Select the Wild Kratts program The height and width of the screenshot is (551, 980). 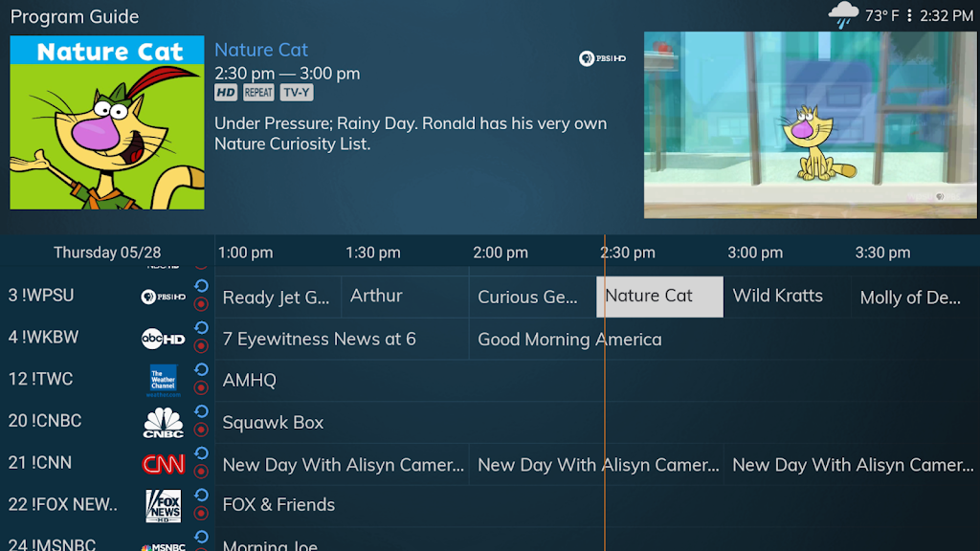[787, 297]
